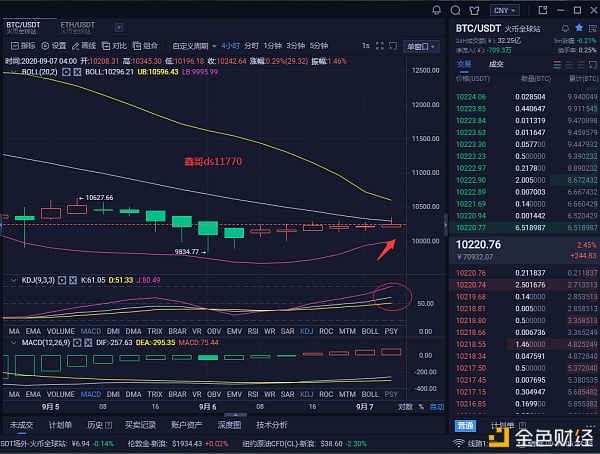Switch KDJ panel to VOLUME indicator
The image size is (600, 454).
[x=60, y=331]
